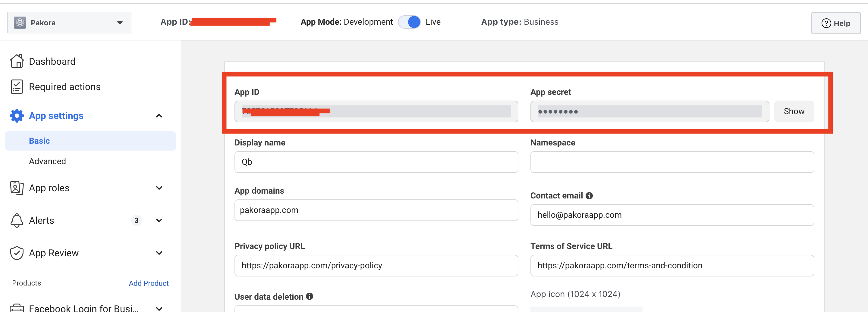The image size is (868, 312).
Task: Collapse the App settings section chevron
Action: tap(159, 116)
